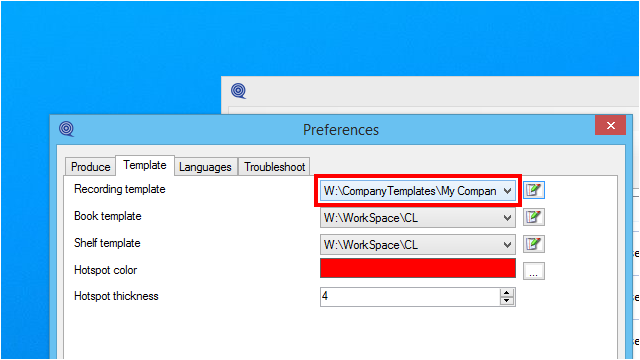Click the edit icon beside Shelf template
This screenshot has width=640, height=360.
(533, 244)
